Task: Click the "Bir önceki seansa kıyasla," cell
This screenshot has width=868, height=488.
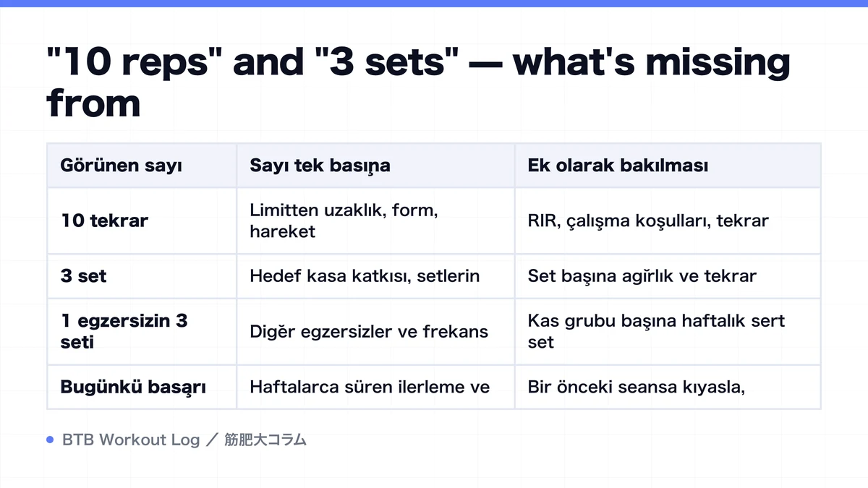Action: [x=668, y=387]
